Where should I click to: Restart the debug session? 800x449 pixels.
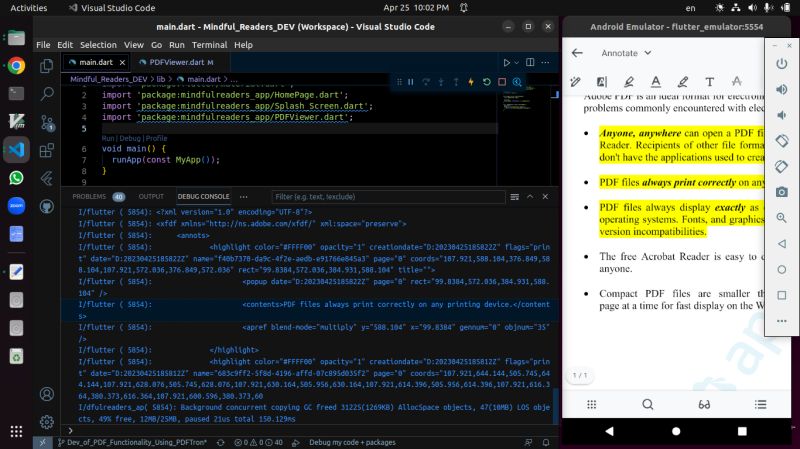(x=487, y=82)
